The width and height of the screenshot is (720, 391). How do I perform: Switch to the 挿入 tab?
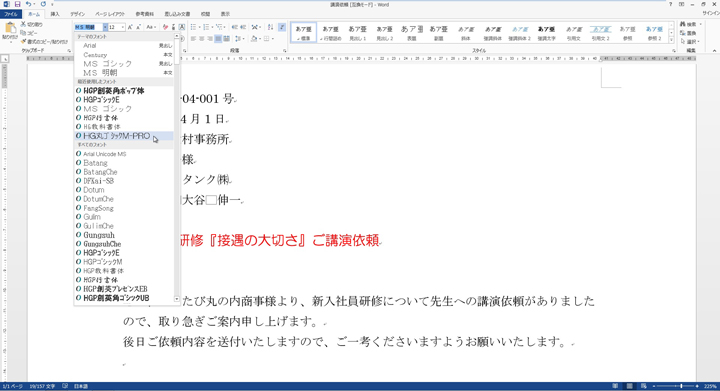point(55,14)
